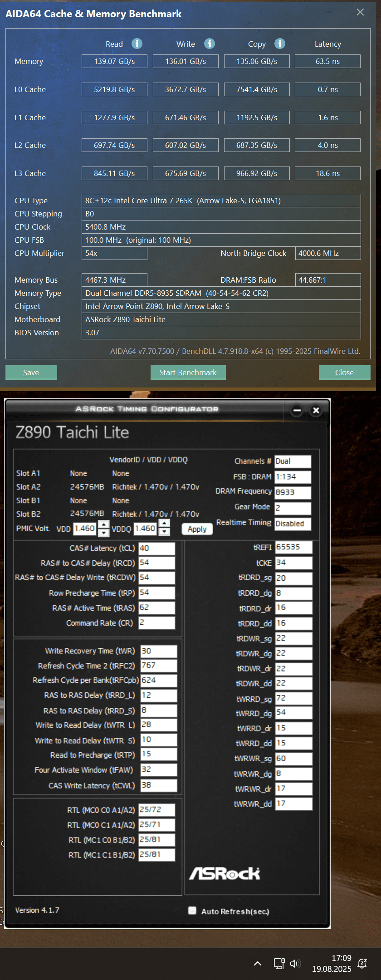Minimize the ASRock Timing Configurator
The image size is (381, 980).
(297, 411)
